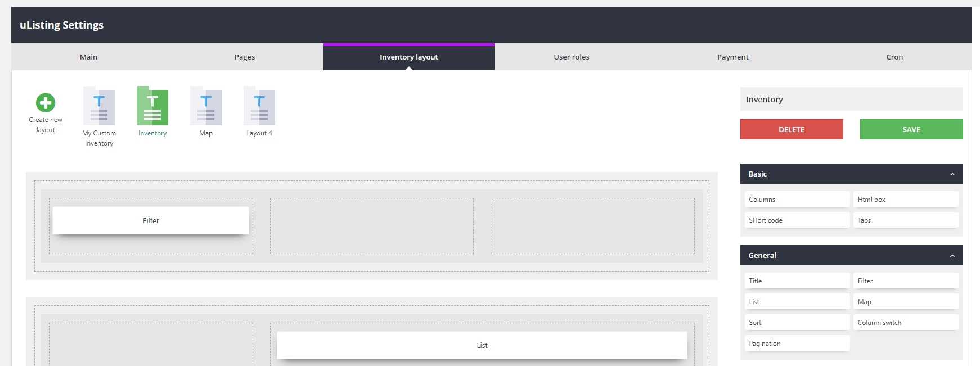The image size is (980, 366).
Task: Click the green Create new layout plus icon
Action: pos(46,103)
